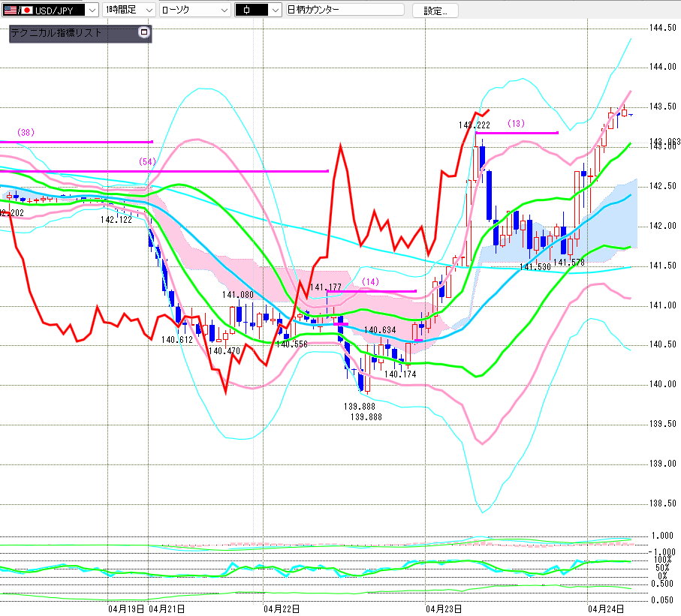Expand the テクニカル指標リスト panel icon

(144, 32)
